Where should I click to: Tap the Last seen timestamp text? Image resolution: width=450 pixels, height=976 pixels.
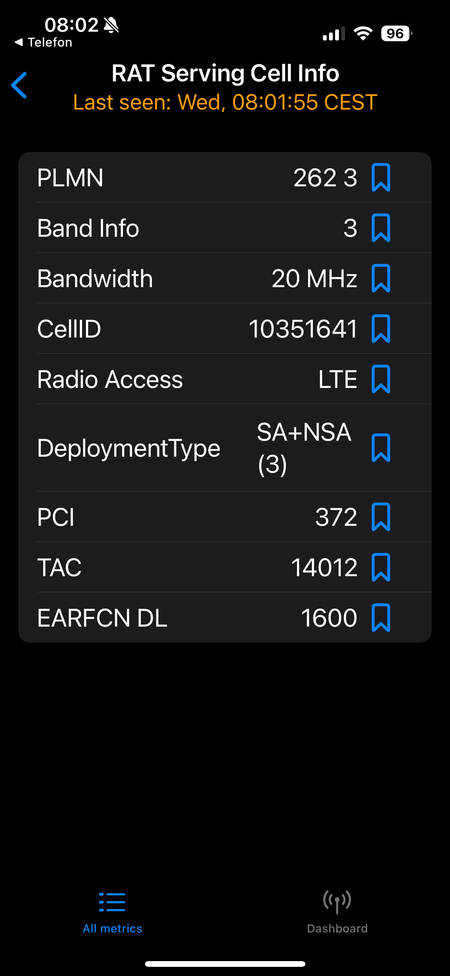225,102
